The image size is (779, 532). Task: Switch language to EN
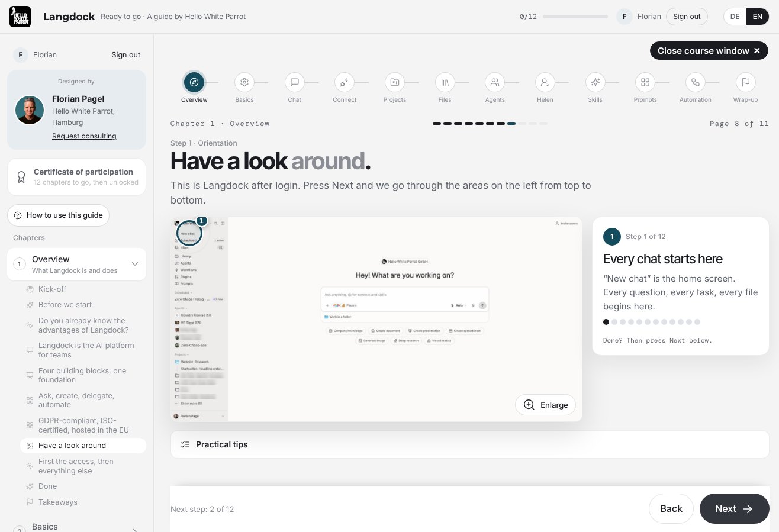pos(757,17)
